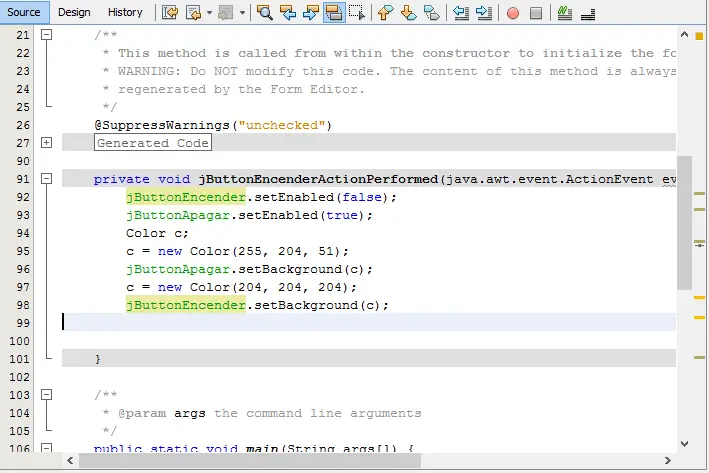Click setEnabled(true) on line 93
This screenshot has height=473, width=709.
click(301, 215)
